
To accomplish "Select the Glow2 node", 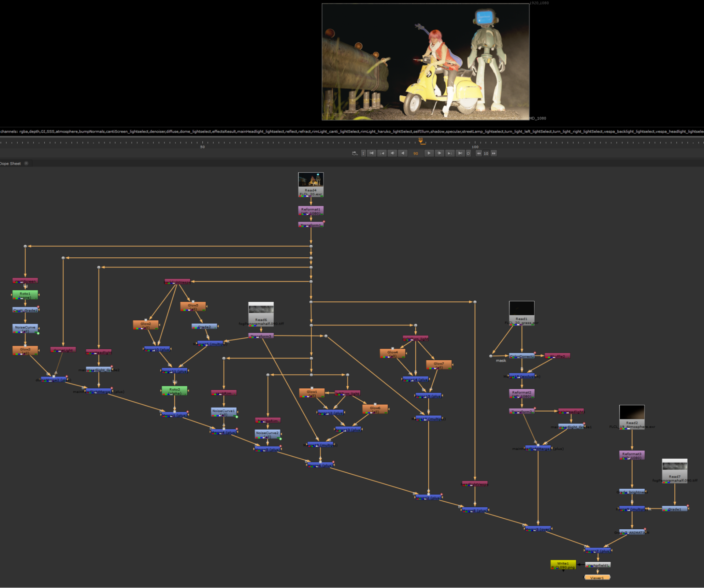I will (x=146, y=325).
